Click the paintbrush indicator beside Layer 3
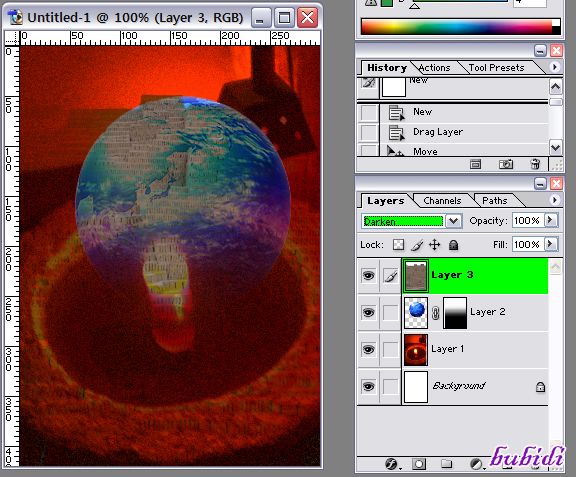 click(x=390, y=276)
